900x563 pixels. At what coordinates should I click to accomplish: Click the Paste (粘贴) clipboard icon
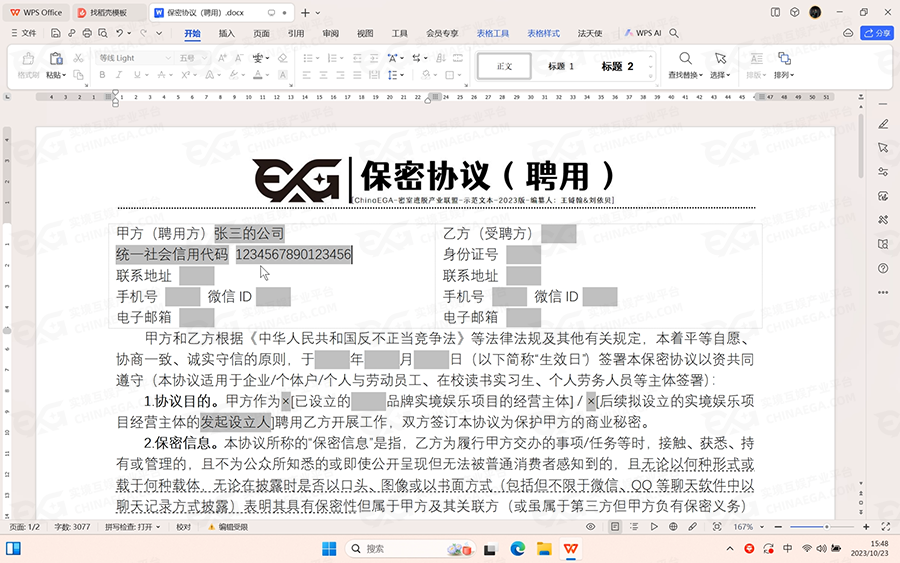tap(54, 60)
